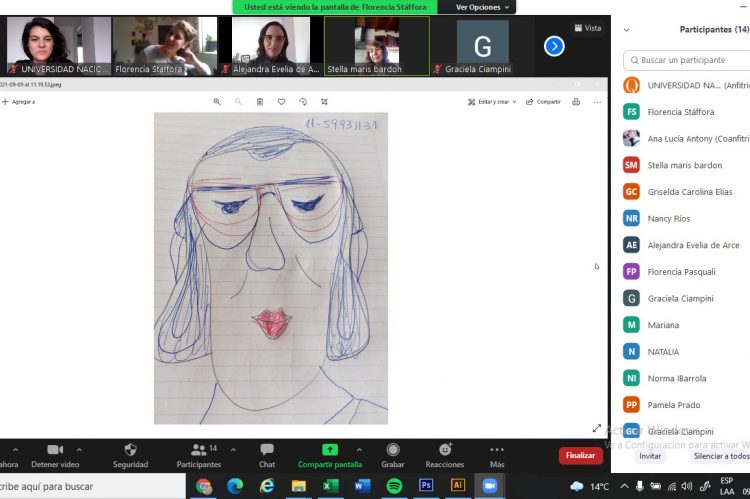This screenshot has width=750, height=499.
Task: Launch Photoshop from the taskbar
Action: point(425,486)
